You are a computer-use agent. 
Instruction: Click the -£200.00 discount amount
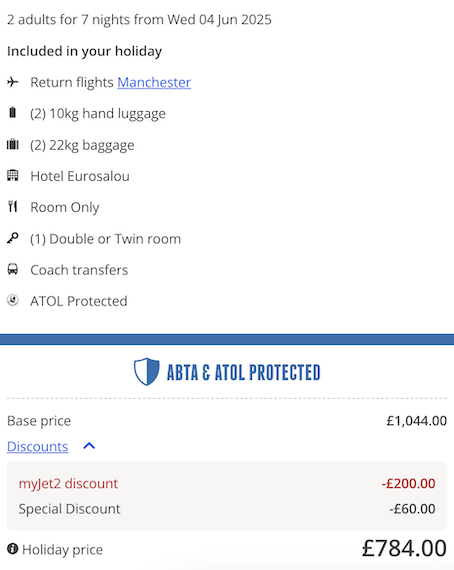409,483
